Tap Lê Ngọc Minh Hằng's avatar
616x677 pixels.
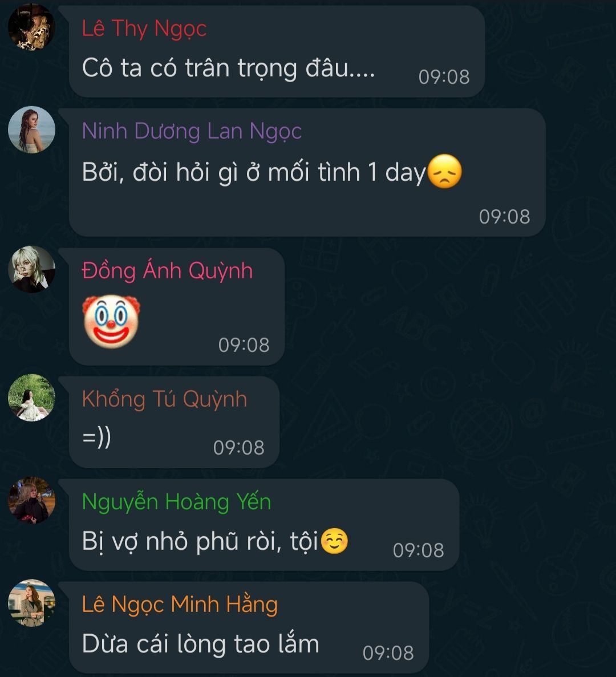pyautogui.click(x=31, y=603)
